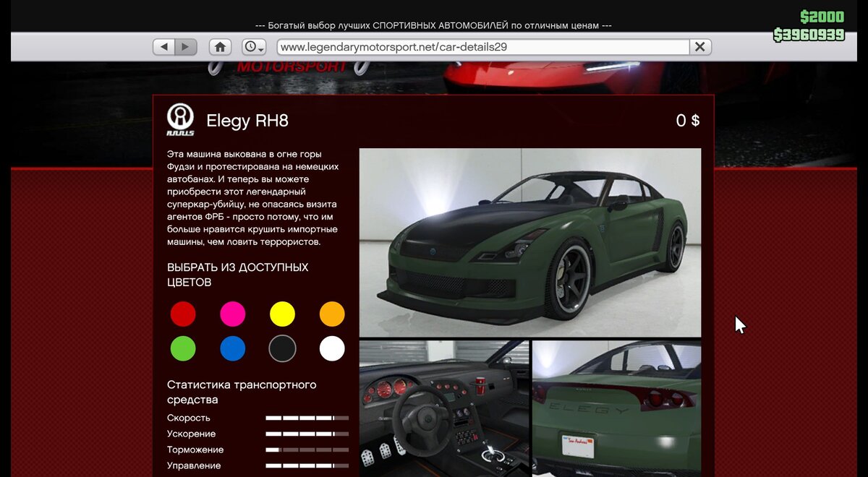Image resolution: width=868 pixels, height=477 pixels.
Task: Click the $3960939 bank balance counter
Action: tap(809, 35)
